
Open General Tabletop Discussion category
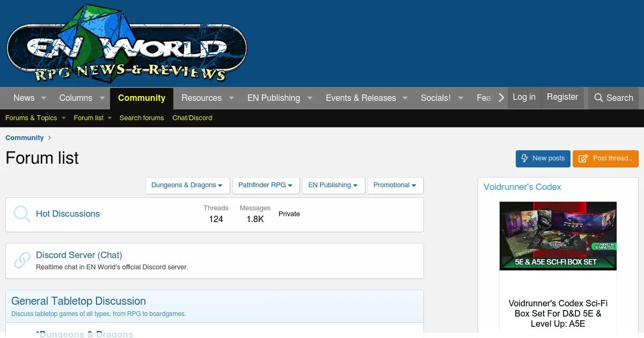[78, 301]
